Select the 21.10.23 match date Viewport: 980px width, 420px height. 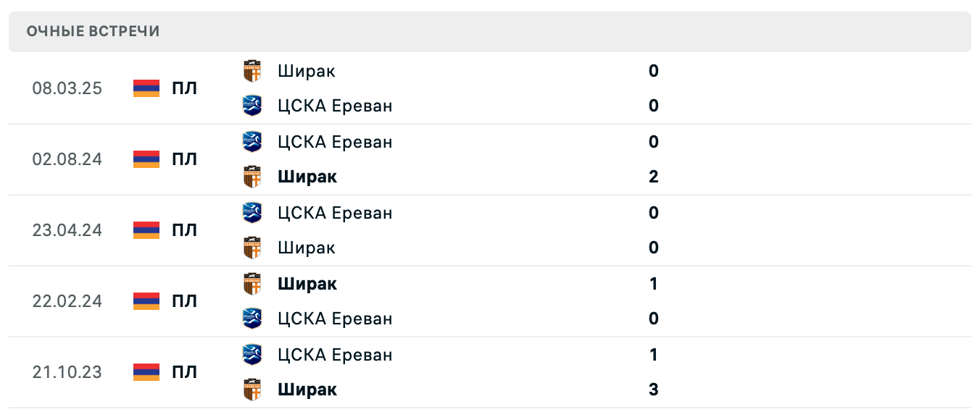click(67, 372)
